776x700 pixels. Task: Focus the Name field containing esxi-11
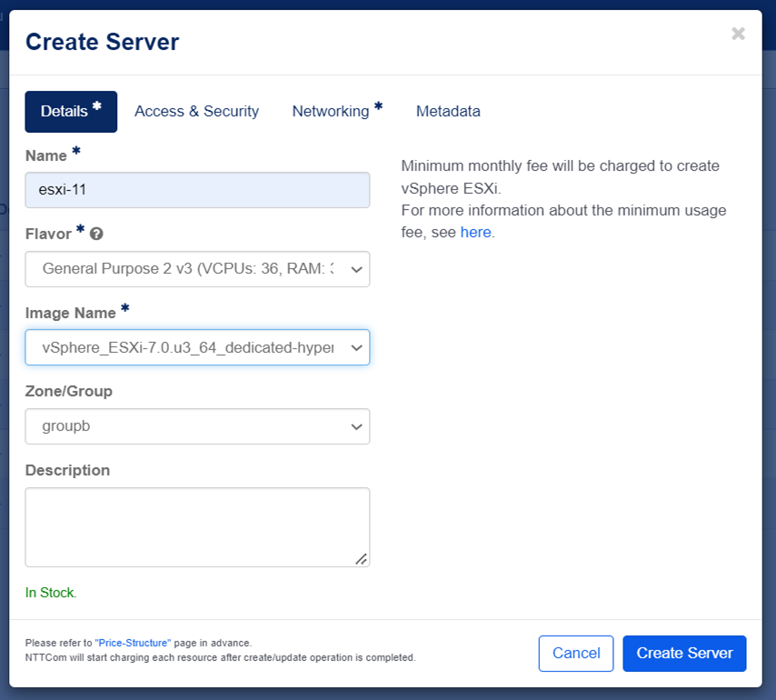coord(197,190)
